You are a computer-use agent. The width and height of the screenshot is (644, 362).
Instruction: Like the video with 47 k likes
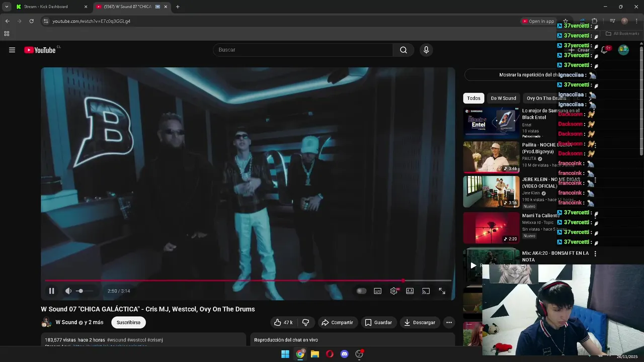(283, 322)
